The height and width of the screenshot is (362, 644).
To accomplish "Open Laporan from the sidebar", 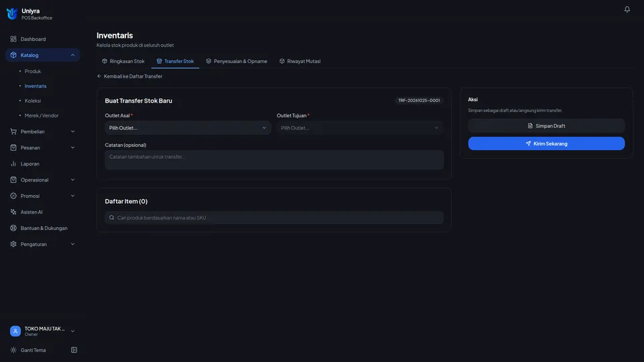I will (43, 164).
